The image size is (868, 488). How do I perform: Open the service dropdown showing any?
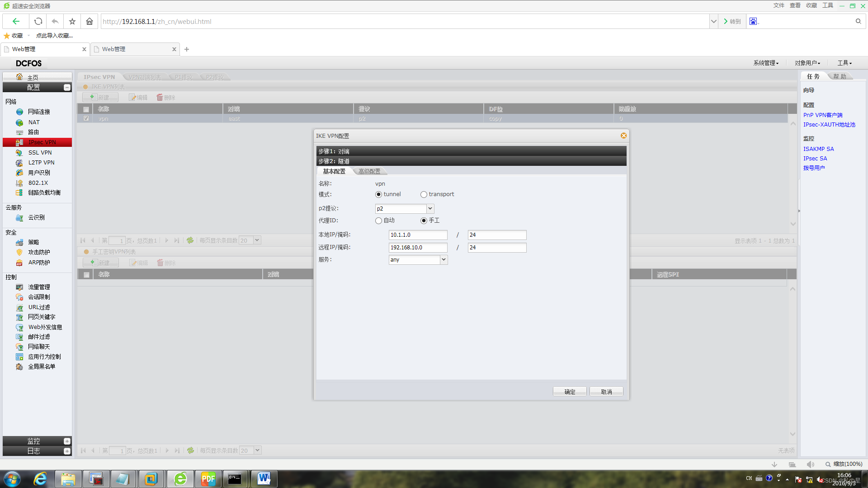(x=443, y=260)
